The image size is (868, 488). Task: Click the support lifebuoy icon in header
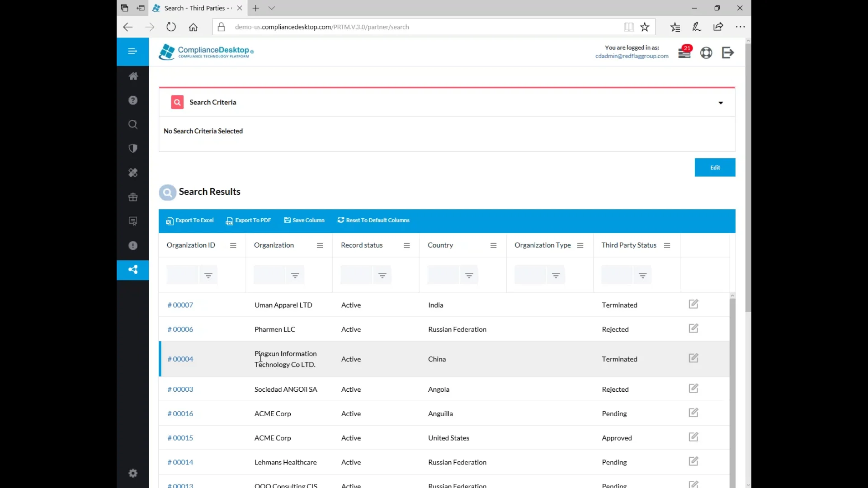[x=706, y=53]
